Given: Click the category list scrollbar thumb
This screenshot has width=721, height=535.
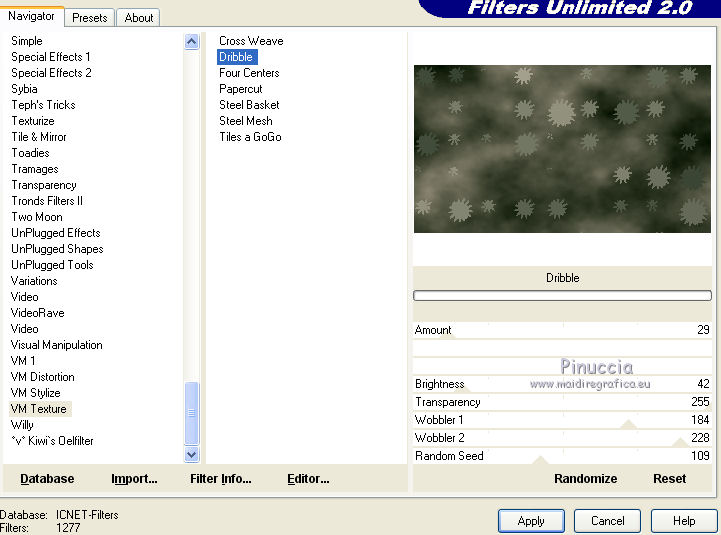Looking at the screenshot, I should point(192,413).
